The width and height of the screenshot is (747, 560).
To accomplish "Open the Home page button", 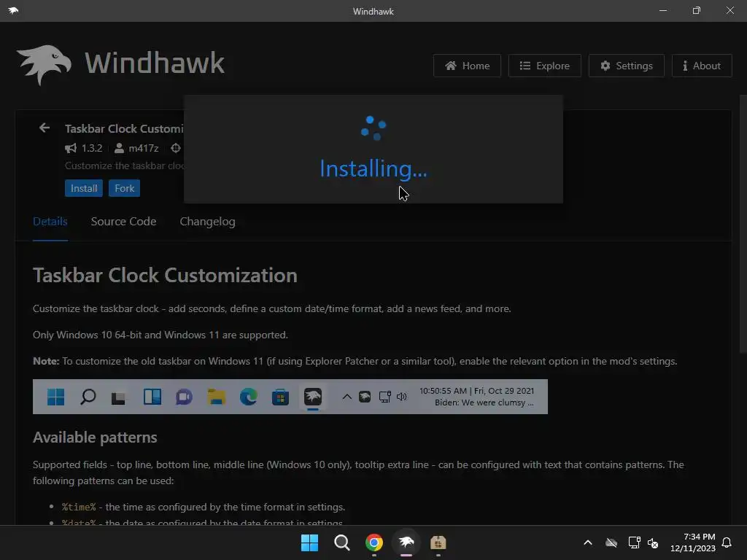I will (x=467, y=66).
